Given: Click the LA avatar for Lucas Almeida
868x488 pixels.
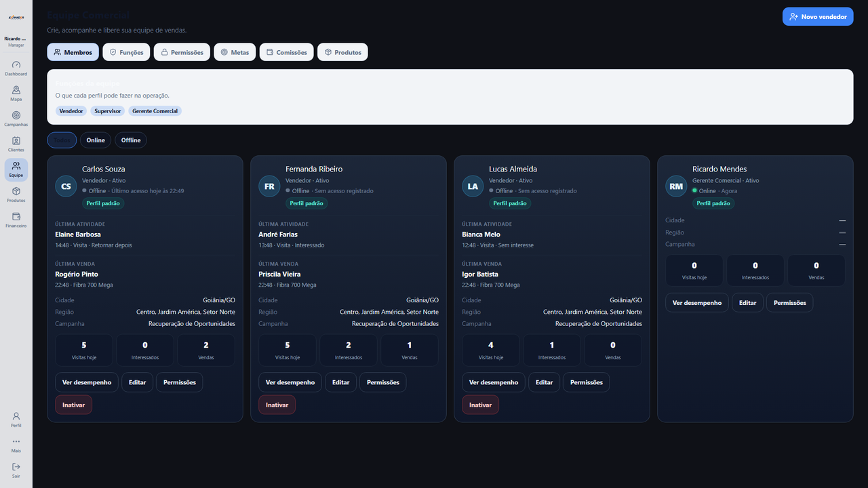Looking at the screenshot, I should coord(473,186).
